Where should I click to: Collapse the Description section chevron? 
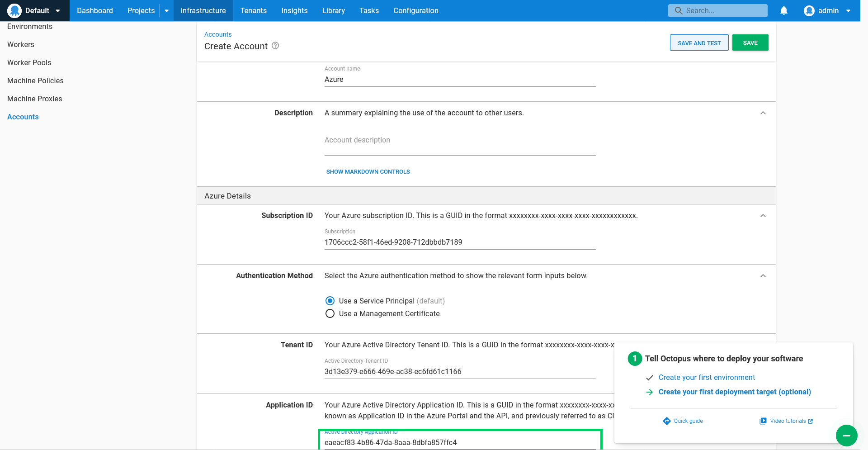[763, 113]
